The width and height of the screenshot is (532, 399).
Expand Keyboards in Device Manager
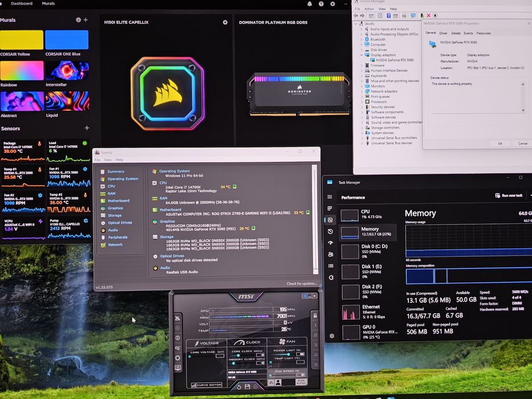tap(362, 76)
